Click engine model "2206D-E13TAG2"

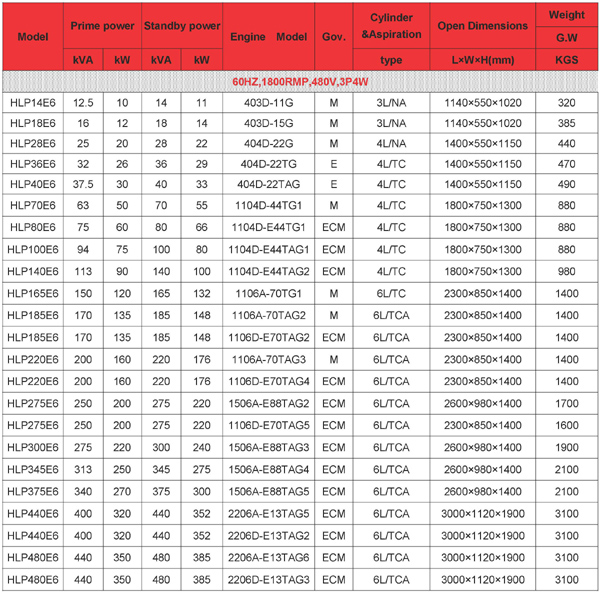coord(269,535)
